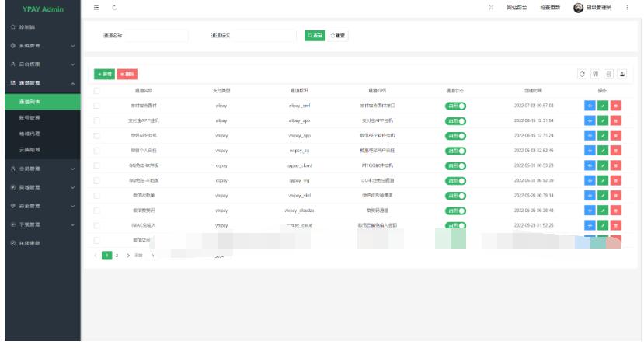Expand the 系统管理 sidebar menu
This screenshot has width=644, height=355.
39,46
